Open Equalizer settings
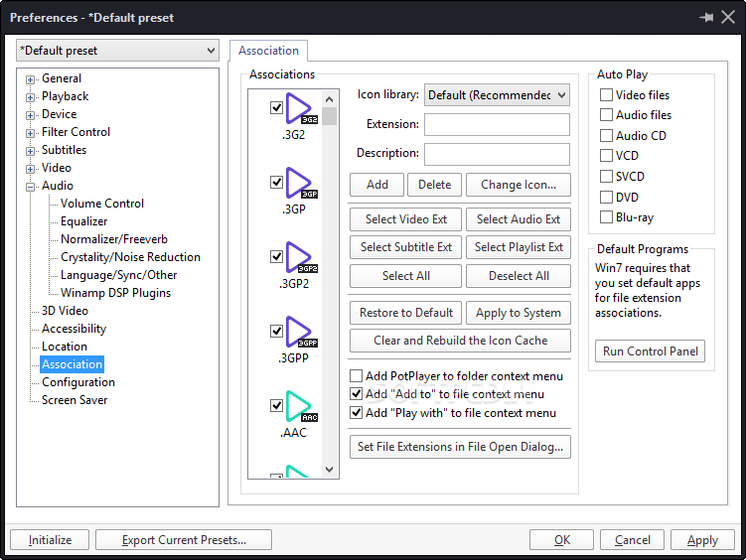Screen dimensions: 746x560 83,221
